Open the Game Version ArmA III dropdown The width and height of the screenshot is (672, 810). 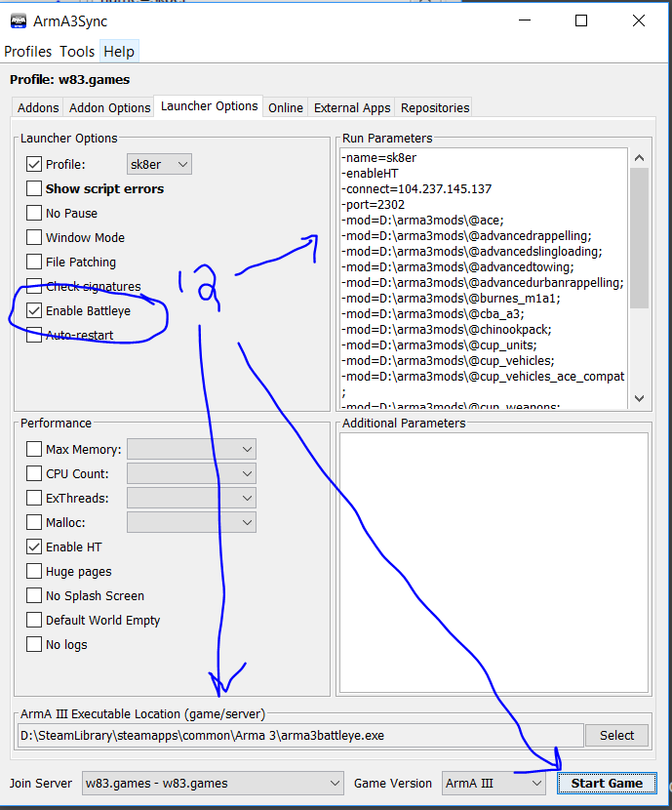click(494, 783)
